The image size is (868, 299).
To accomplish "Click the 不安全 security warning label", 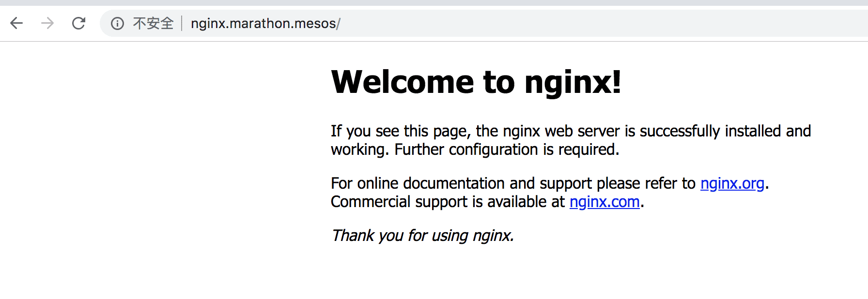I will pyautogui.click(x=153, y=23).
